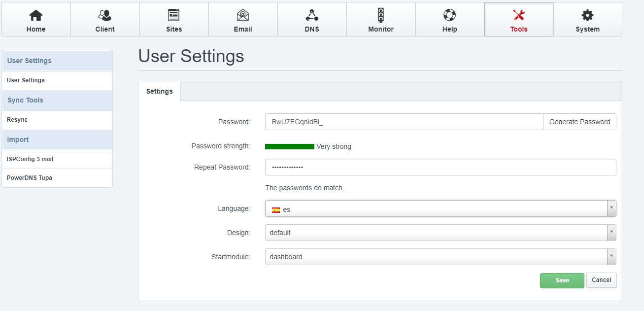Viewport: 644px width, 311px height.
Task: Click the 'Design:' label
Action: tap(238, 233)
